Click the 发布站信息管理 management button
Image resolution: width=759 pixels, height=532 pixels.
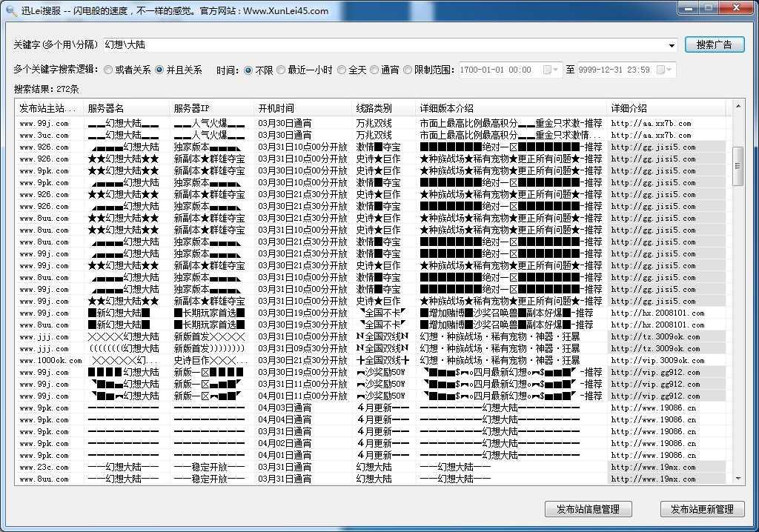(x=588, y=509)
